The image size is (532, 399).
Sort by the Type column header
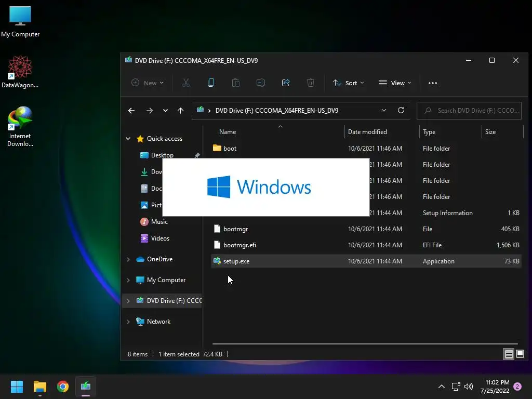[429, 131]
